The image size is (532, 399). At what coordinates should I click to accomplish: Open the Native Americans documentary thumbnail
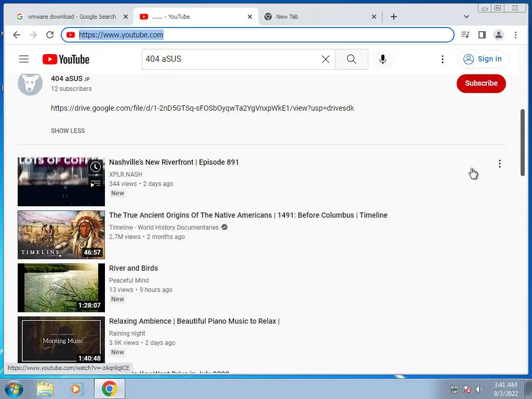click(61, 235)
